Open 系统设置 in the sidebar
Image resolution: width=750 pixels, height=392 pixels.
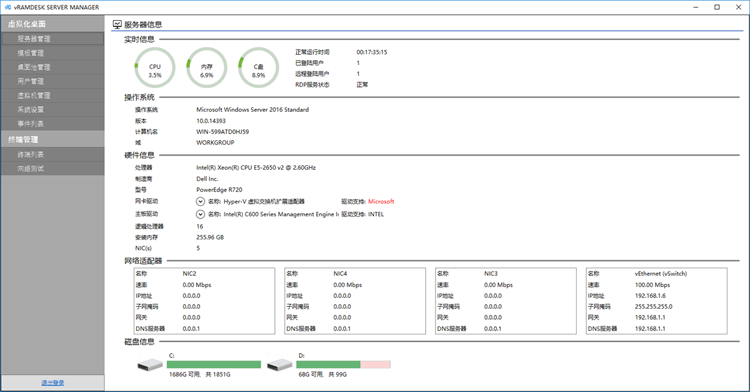pos(53,109)
